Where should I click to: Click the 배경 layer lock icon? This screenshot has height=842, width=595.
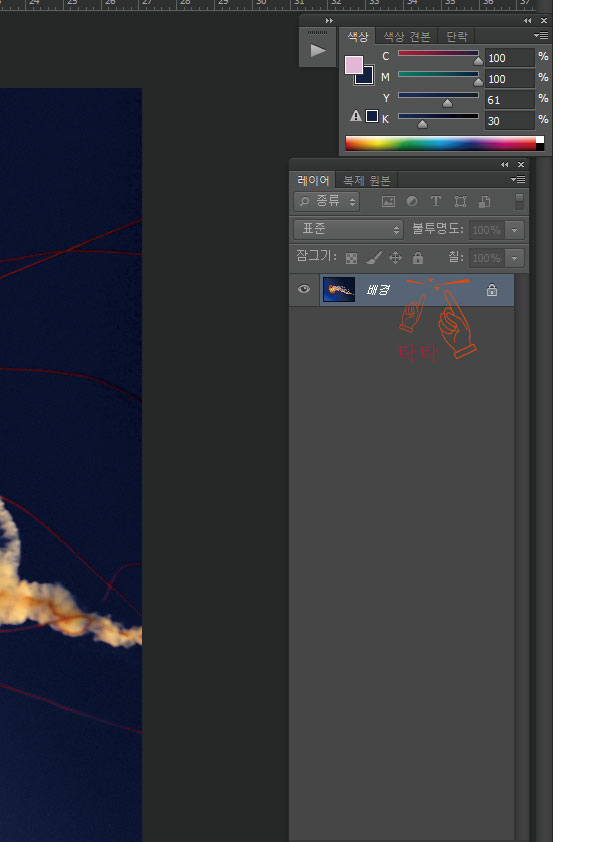click(491, 291)
